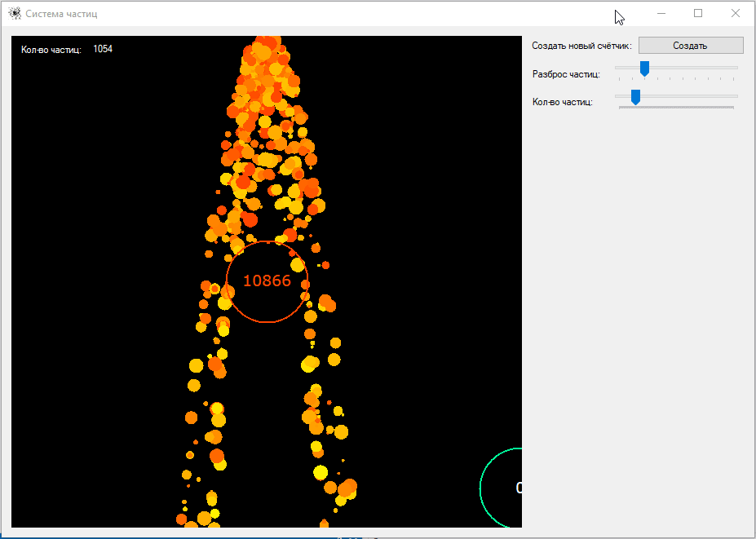Click the number 10866 inside the red circle
Viewport: 756px width, 539px height.
(x=267, y=281)
